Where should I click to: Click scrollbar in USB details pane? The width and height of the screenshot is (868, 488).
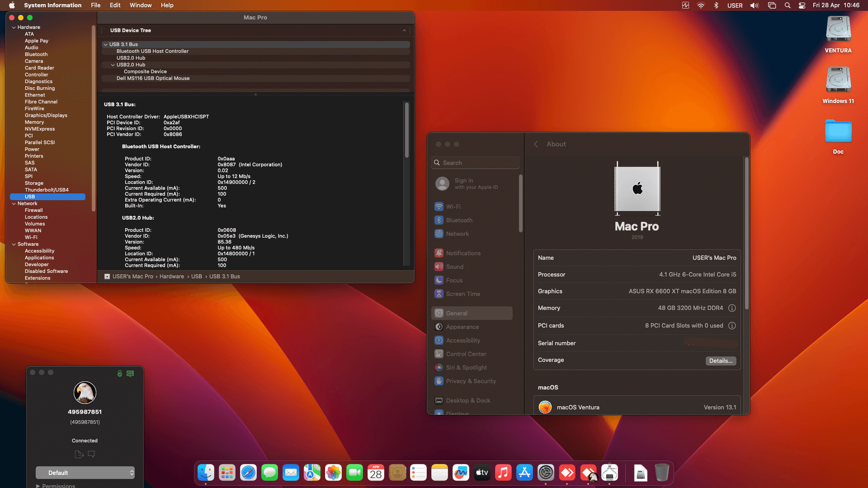(407, 130)
